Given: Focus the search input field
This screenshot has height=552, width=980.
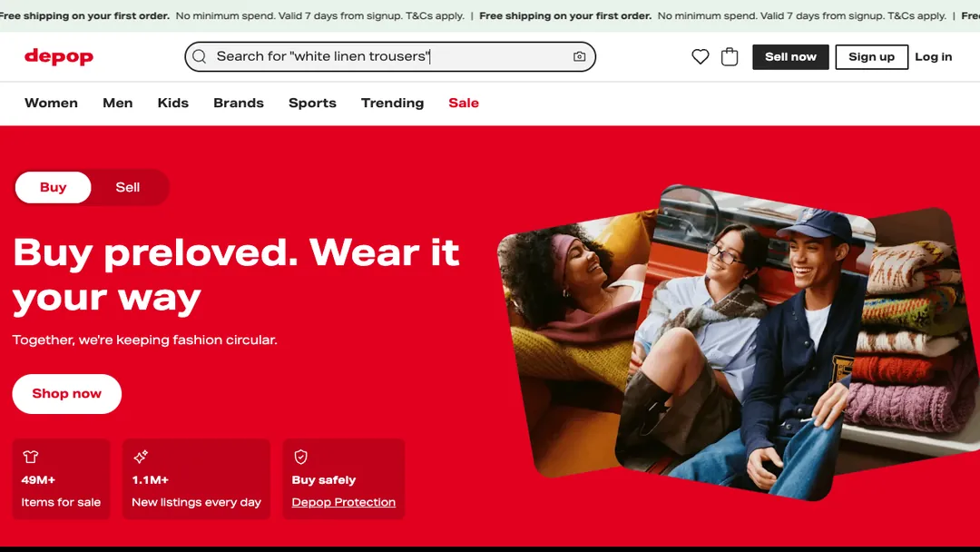Looking at the screenshot, I should click(x=390, y=57).
